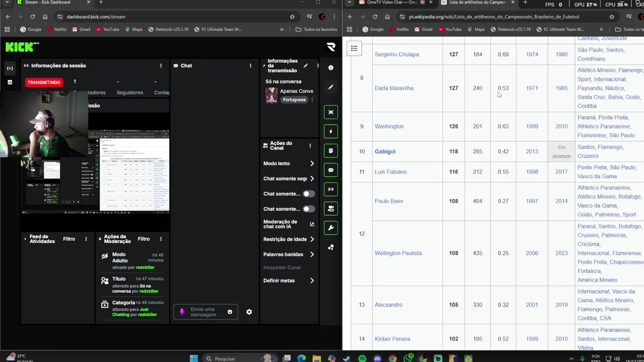Image resolution: width=644 pixels, height=362 pixels.
Task: Reload the Kick dashboard tab
Action: [32, 17]
